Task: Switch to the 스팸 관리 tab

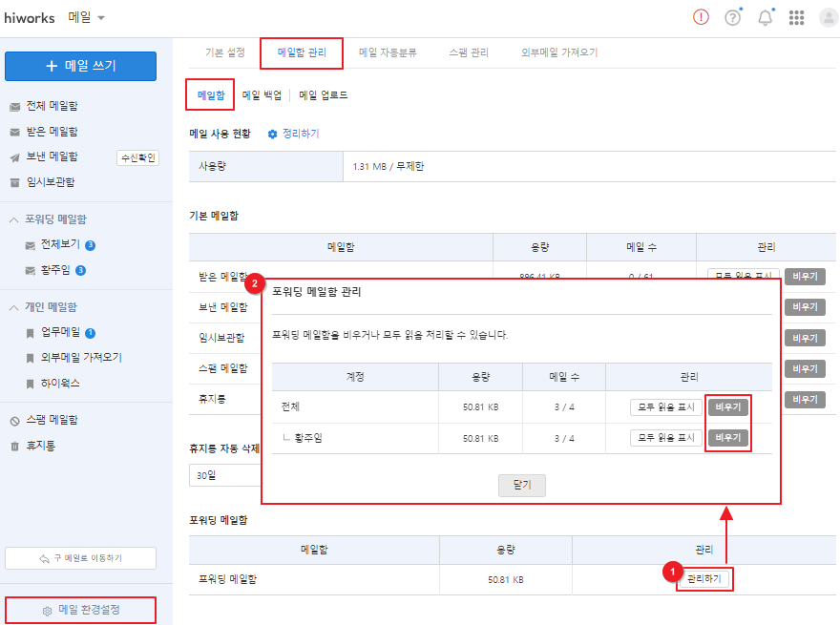Action: (x=468, y=52)
